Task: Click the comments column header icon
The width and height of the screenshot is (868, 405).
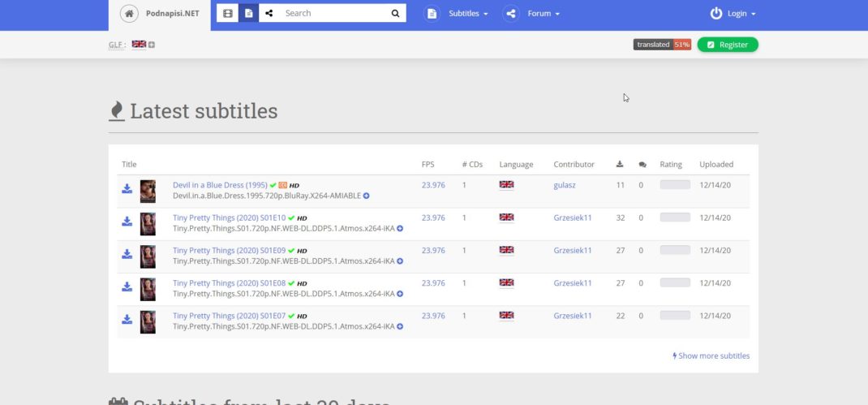Action: point(642,165)
